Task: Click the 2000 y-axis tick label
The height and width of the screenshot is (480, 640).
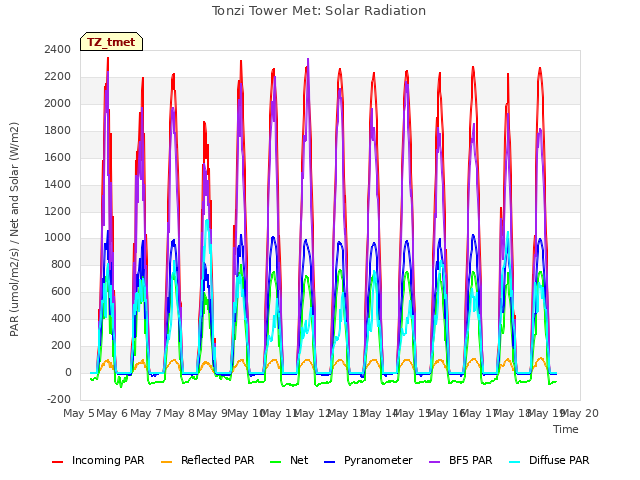Action: click(58, 103)
